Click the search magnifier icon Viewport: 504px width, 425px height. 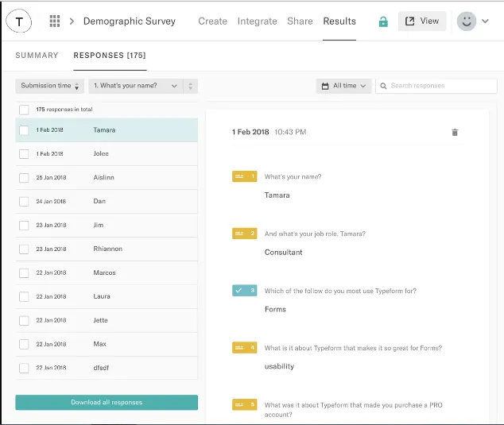[383, 86]
